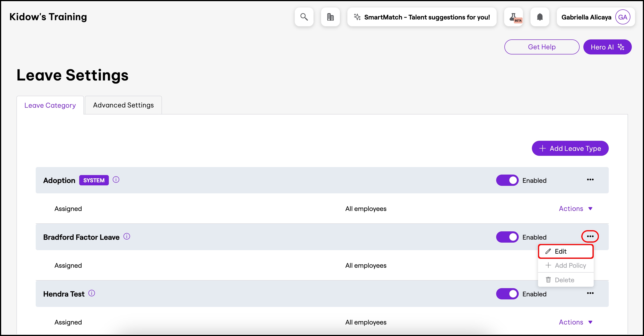Disable the Adoption leave toggle
This screenshot has width=644, height=336.
[507, 180]
